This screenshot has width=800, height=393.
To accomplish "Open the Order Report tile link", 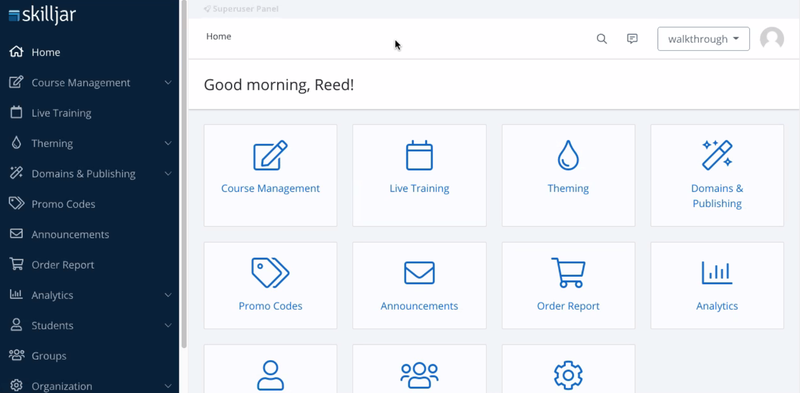I will [x=568, y=306].
